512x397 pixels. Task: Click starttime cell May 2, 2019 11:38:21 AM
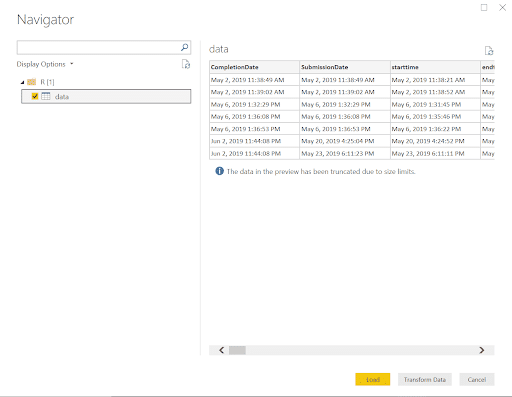[435, 80]
